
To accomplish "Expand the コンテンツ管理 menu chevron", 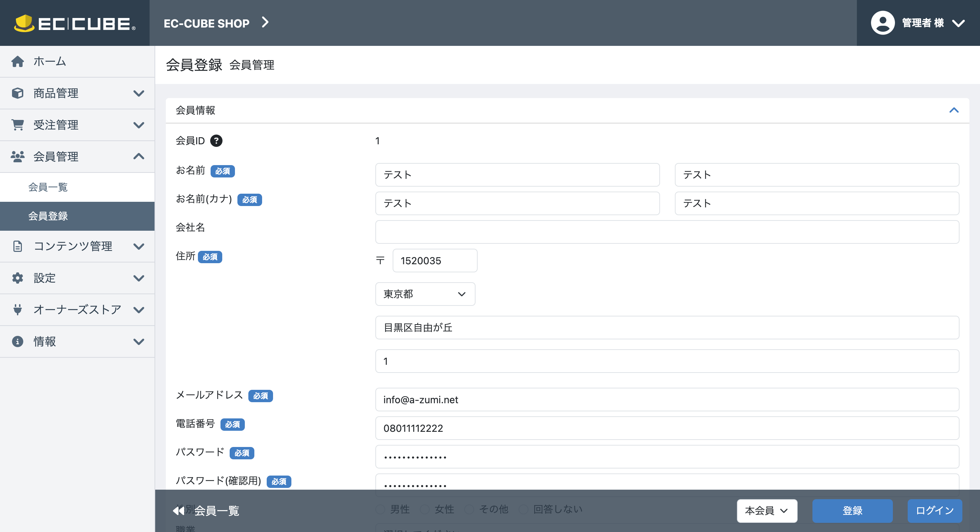I will pyautogui.click(x=139, y=246).
